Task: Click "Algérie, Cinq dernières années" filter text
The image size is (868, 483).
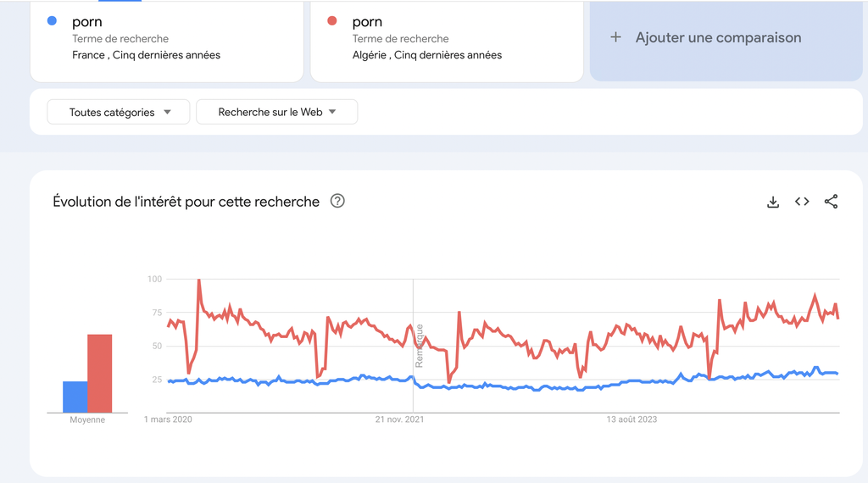Action: tap(427, 55)
